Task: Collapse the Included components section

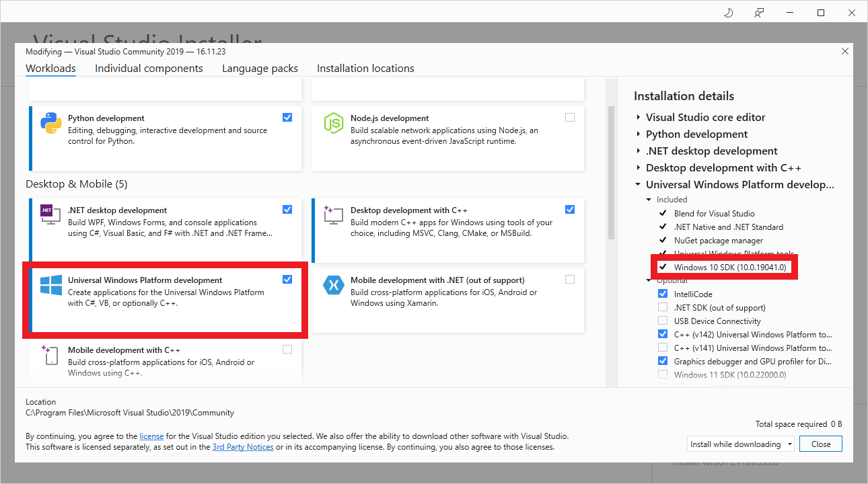Action: (649, 200)
